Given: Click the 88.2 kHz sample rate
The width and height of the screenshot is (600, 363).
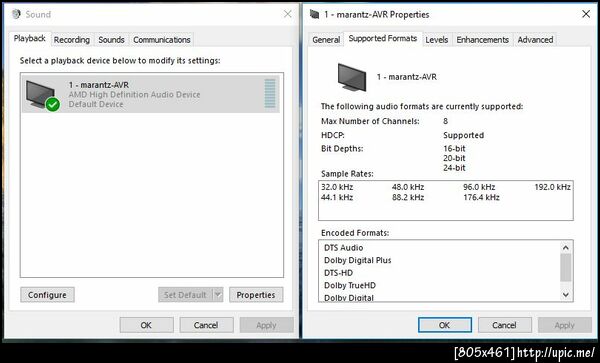Looking at the screenshot, I should tap(408, 197).
